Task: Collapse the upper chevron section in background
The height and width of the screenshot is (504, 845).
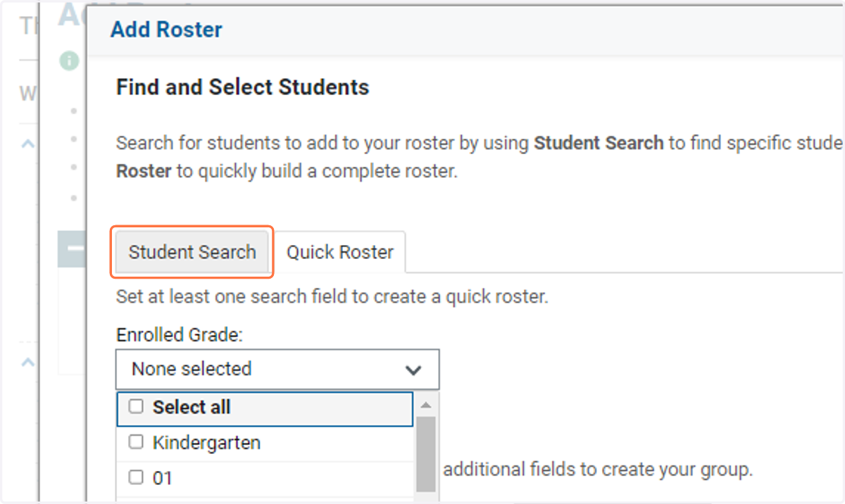Action: coord(27,144)
